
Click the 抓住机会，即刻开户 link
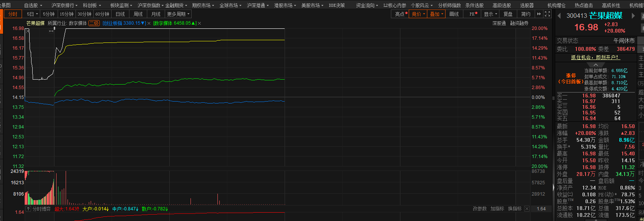coord(595,57)
